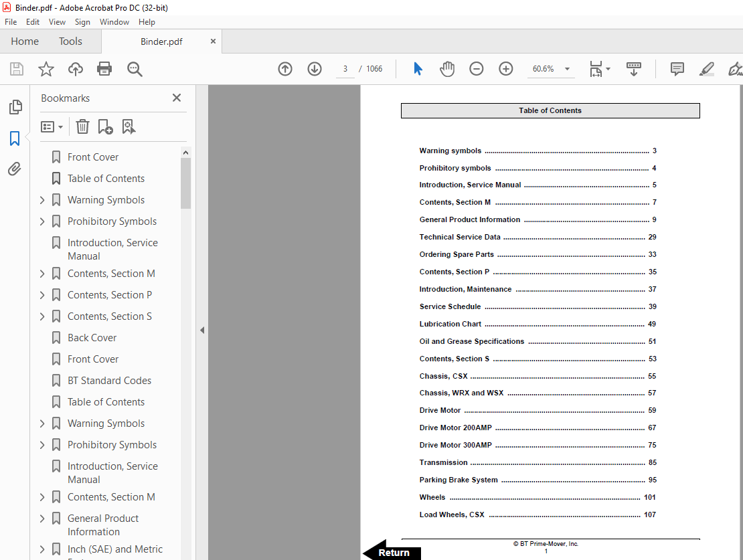Click the Load Wheels, CSX contents entry
The image size is (743, 560).
[538, 515]
